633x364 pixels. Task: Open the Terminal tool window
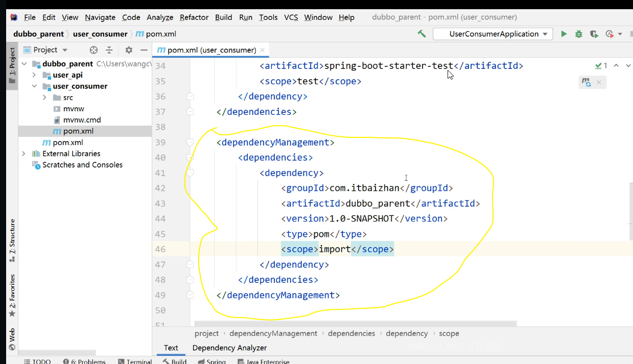click(135, 360)
